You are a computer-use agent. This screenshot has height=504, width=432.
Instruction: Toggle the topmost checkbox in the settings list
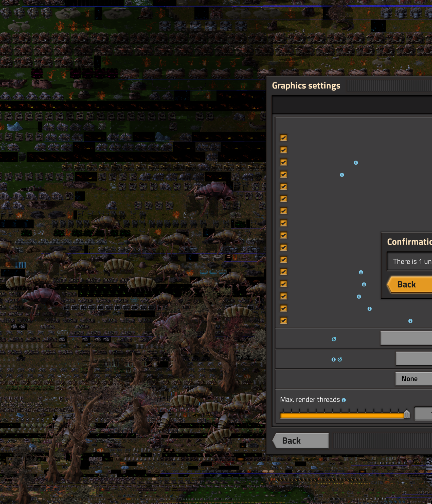pos(284,138)
